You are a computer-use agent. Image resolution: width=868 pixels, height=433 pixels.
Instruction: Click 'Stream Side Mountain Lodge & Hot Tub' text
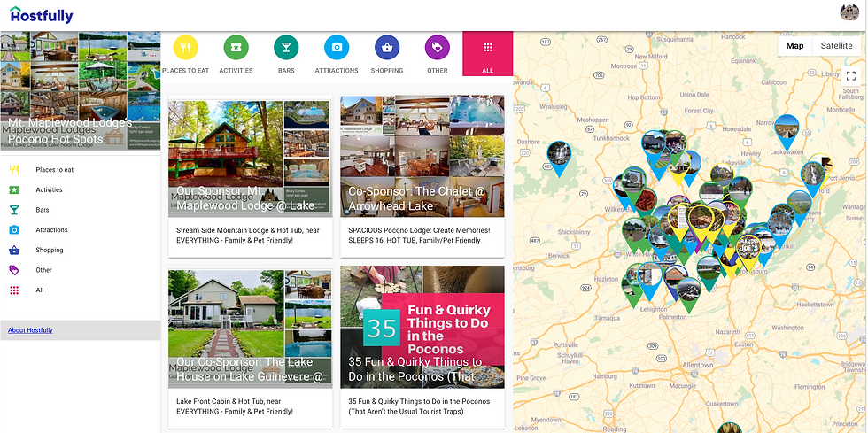(247, 236)
